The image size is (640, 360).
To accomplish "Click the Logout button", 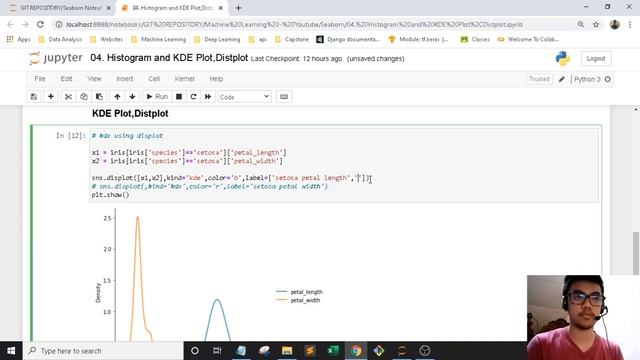I will [x=596, y=58].
